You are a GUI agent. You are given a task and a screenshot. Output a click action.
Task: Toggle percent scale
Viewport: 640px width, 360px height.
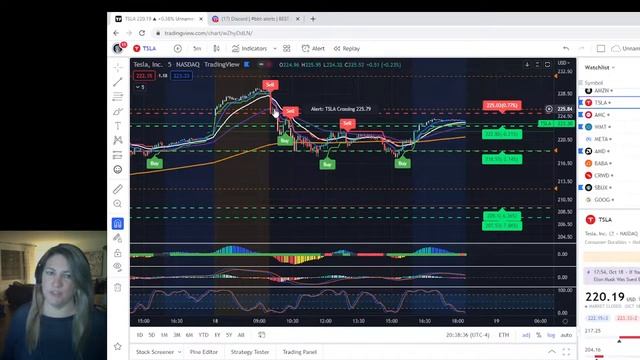pyautogui.click(x=539, y=335)
